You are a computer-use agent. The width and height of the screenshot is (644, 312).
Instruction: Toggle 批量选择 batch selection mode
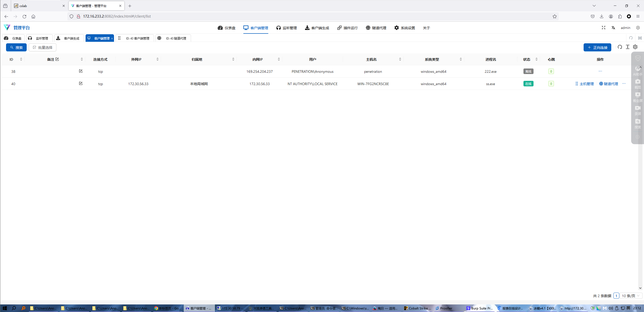click(x=43, y=47)
